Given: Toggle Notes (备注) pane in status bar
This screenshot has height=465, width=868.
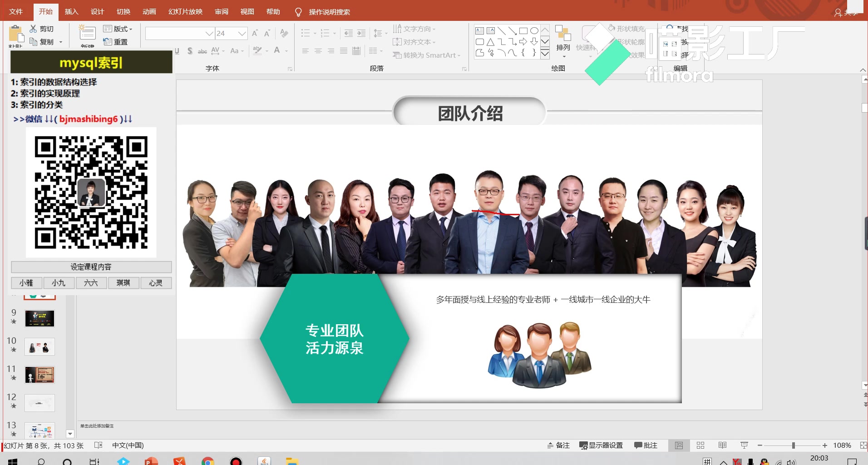Looking at the screenshot, I should [x=558, y=445].
